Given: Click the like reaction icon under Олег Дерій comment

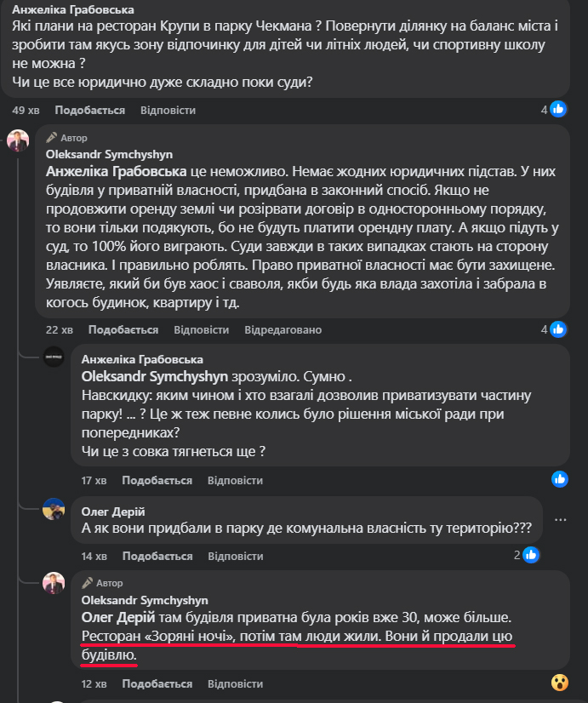Looking at the screenshot, I should pyautogui.click(x=531, y=555).
